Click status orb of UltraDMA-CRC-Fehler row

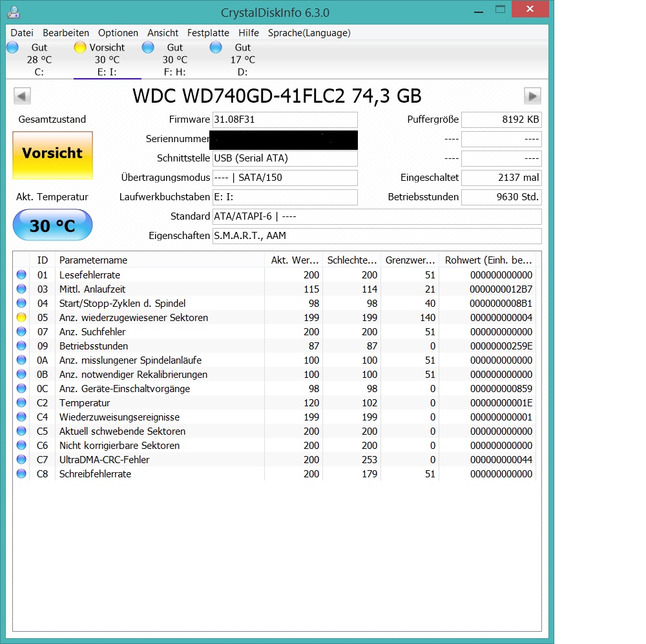pyautogui.click(x=21, y=459)
